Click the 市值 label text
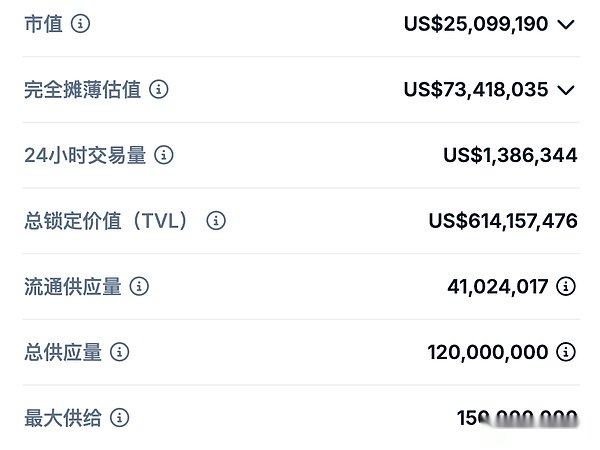 43,24
